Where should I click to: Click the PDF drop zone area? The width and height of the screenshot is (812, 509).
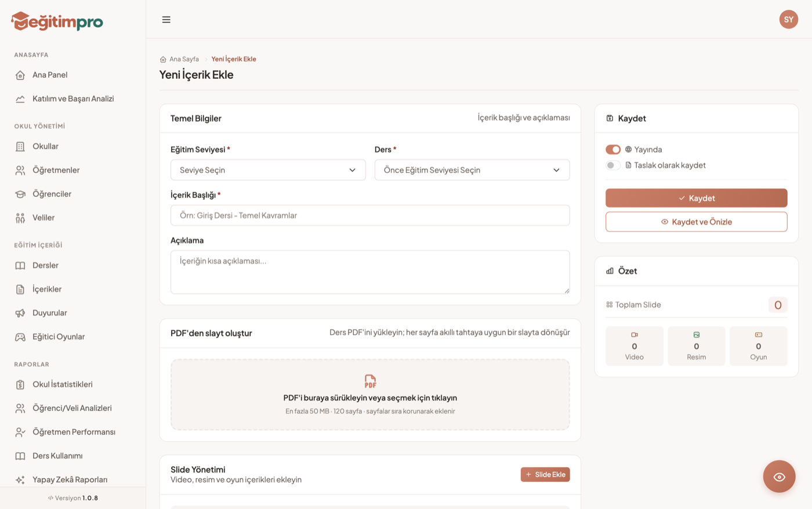tap(370, 395)
